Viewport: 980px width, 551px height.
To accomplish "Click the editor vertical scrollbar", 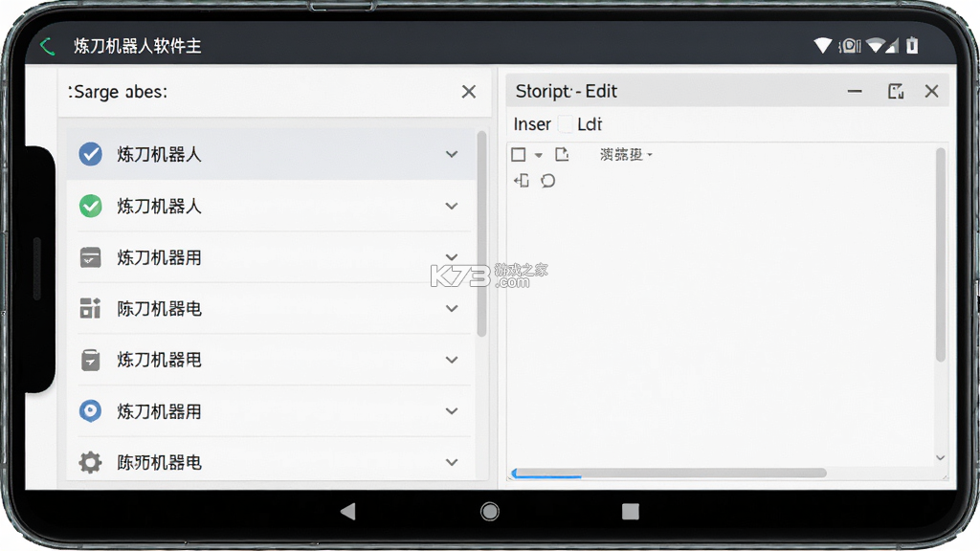I will (x=941, y=254).
